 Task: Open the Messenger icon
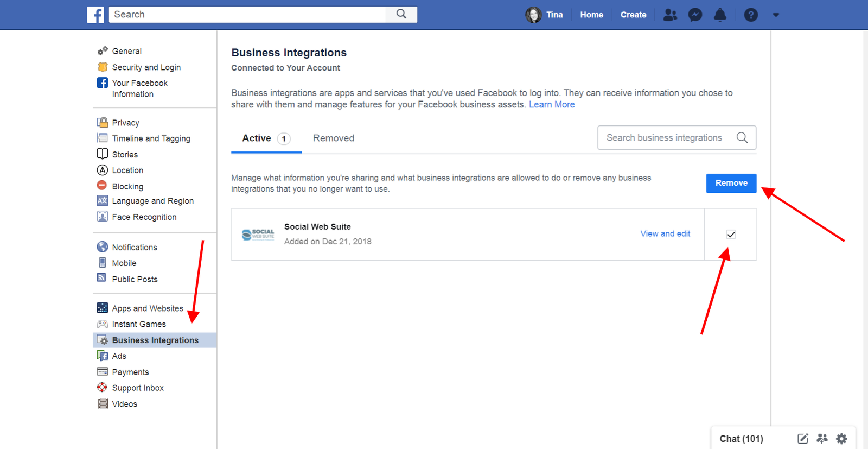pyautogui.click(x=695, y=15)
